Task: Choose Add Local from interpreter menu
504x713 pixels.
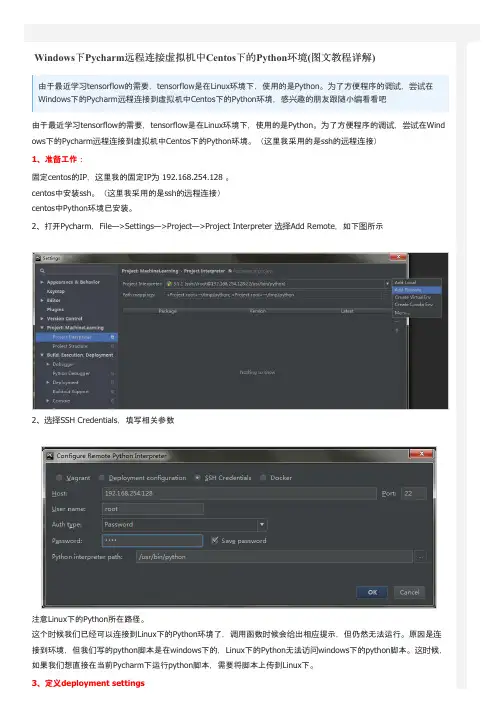Action: [416, 282]
